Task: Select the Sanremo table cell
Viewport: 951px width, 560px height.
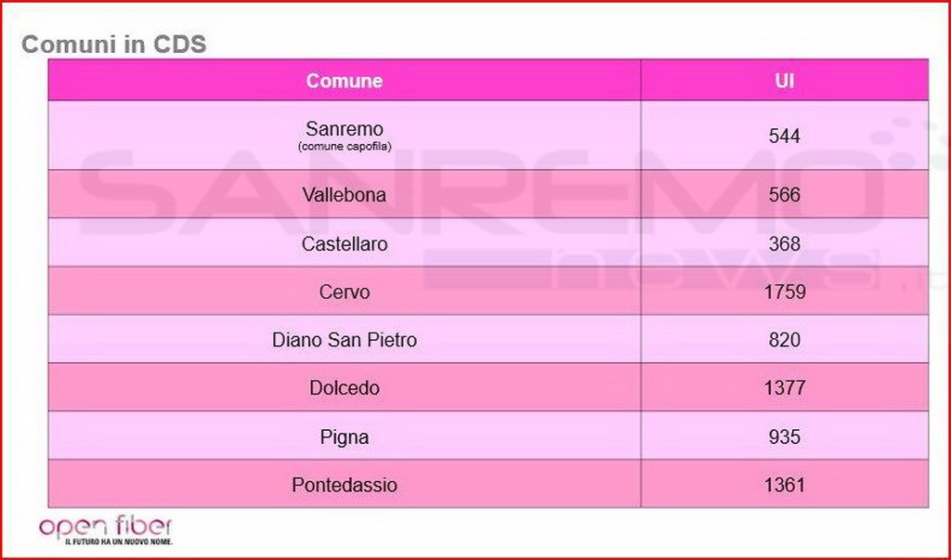Action: (x=345, y=135)
